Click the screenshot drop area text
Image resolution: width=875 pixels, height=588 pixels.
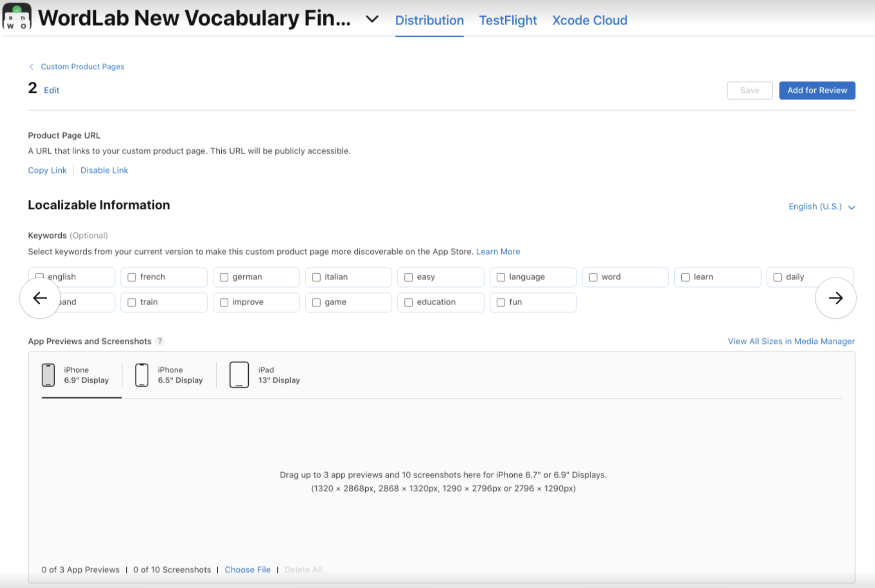(443, 482)
